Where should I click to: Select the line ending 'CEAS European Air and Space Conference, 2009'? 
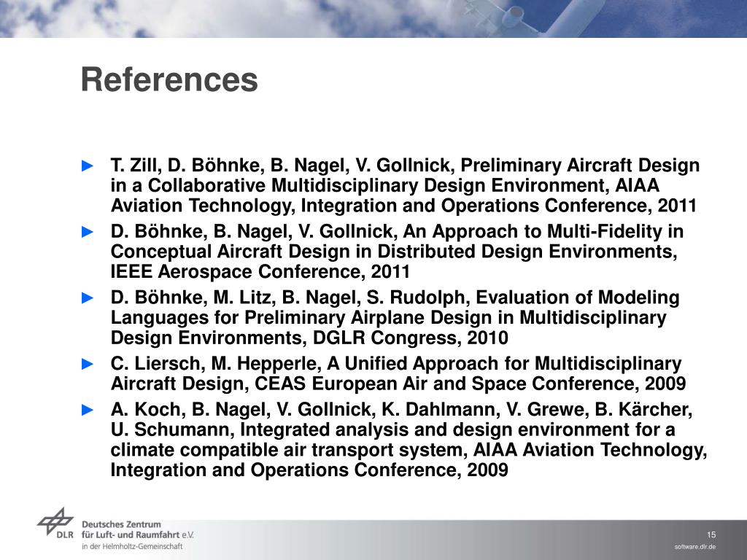pos(398,384)
